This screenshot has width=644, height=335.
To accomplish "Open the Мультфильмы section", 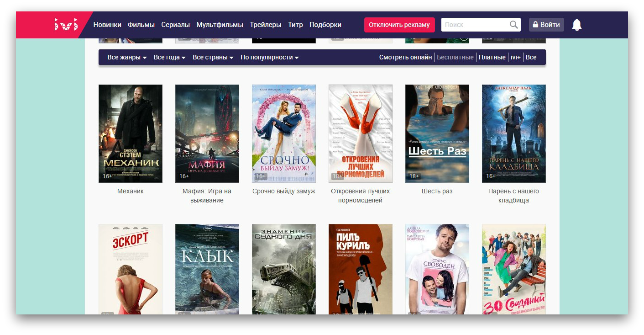I will pyautogui.click(x=220, y=25).
